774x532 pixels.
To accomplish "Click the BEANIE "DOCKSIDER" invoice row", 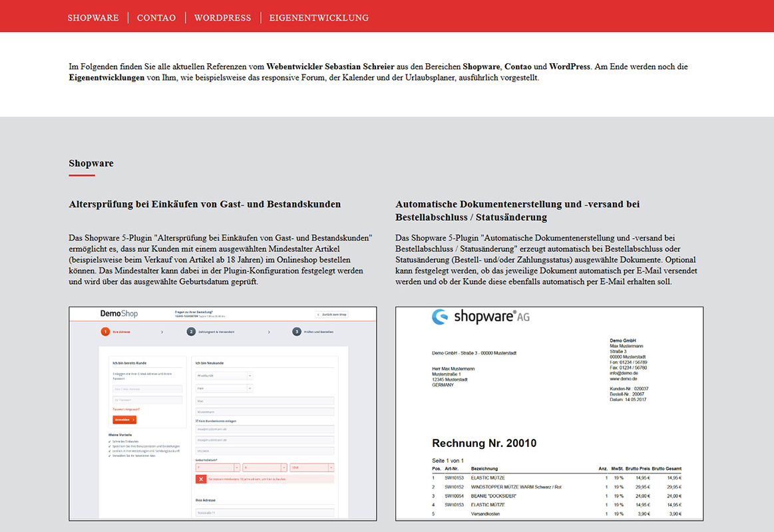I will [557, 496].
